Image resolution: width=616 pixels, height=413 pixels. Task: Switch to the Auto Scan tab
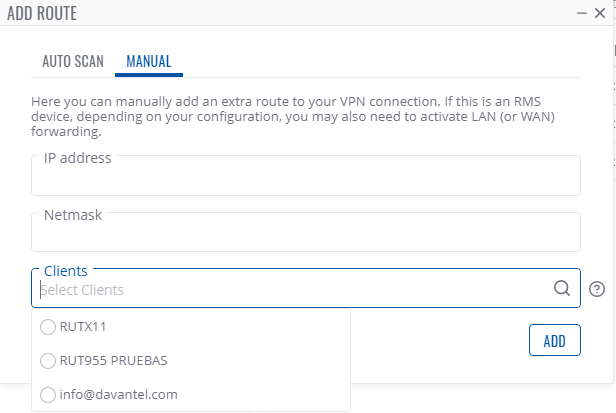(x=73, y=61)
